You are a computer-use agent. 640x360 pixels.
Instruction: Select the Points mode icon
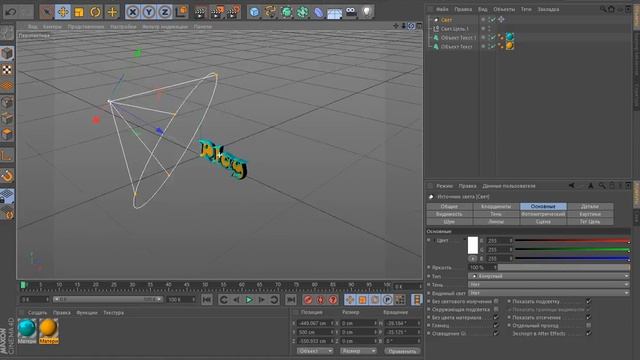click(x=7, y=102)
